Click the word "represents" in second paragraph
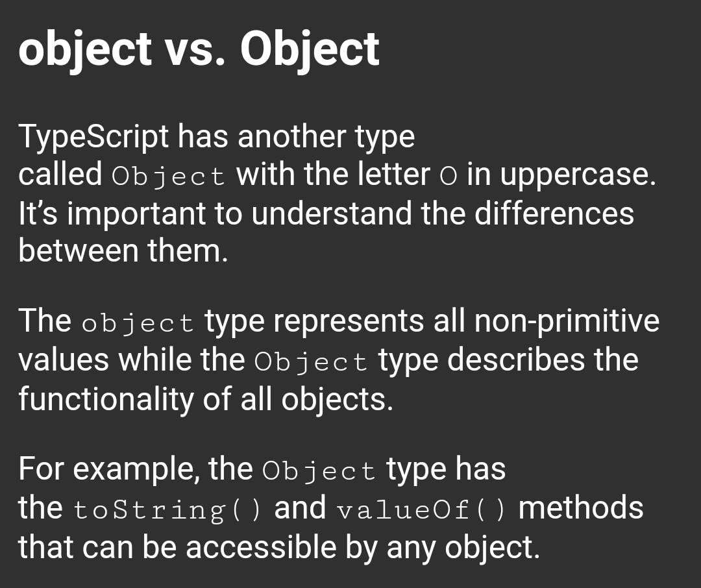The width and height of the screenshot is (701, 588). pos(349,323)
